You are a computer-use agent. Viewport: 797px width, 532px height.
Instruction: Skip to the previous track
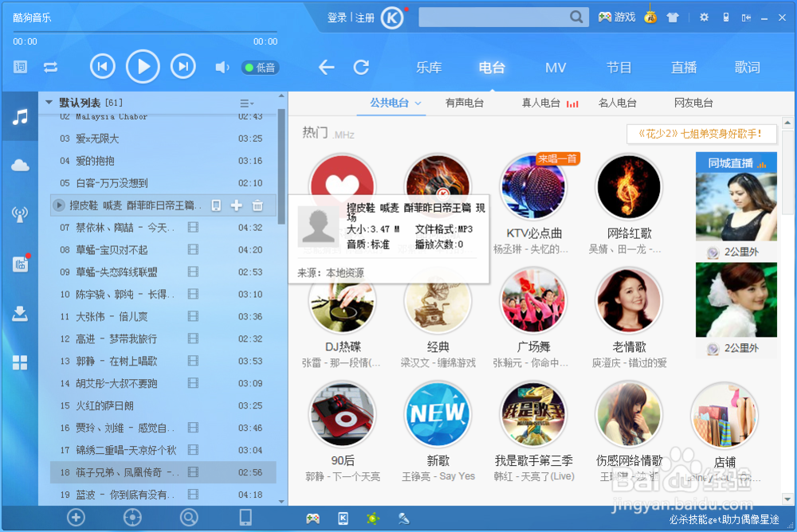click(x=103, y=67)
